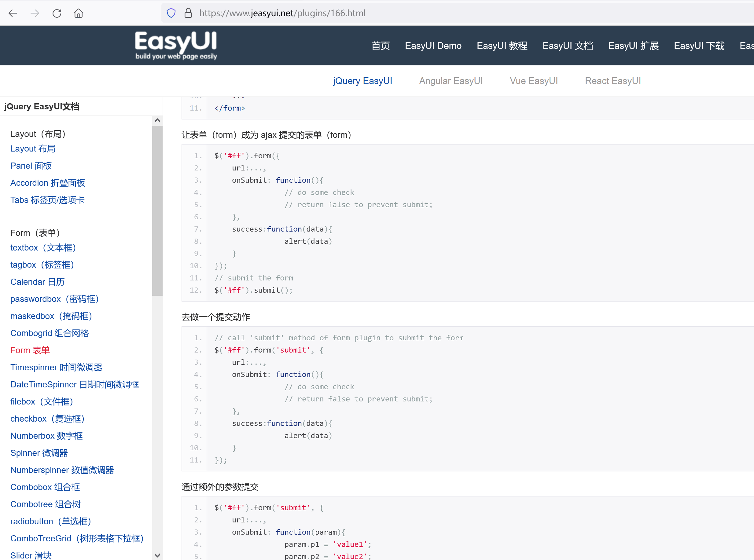This screenshot has width=754, height=560.
Task: Open EasyUI 下载 menu item
Action: click(x=699, y=46)
